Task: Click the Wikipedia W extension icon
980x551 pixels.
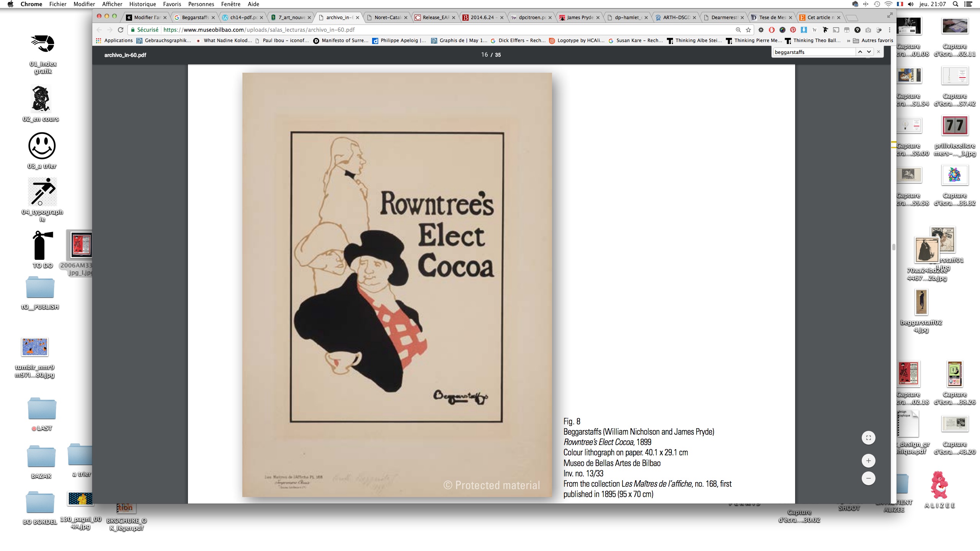Action: (815, 30)
